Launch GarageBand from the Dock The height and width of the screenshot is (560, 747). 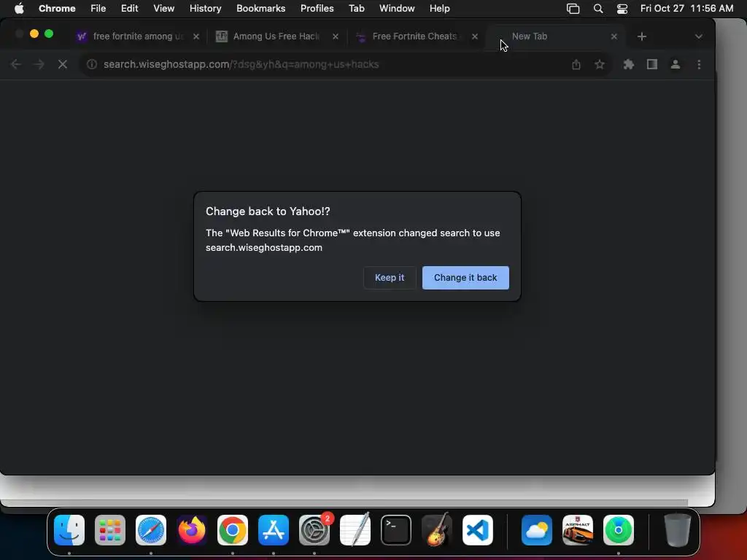(x=437, y=530)
